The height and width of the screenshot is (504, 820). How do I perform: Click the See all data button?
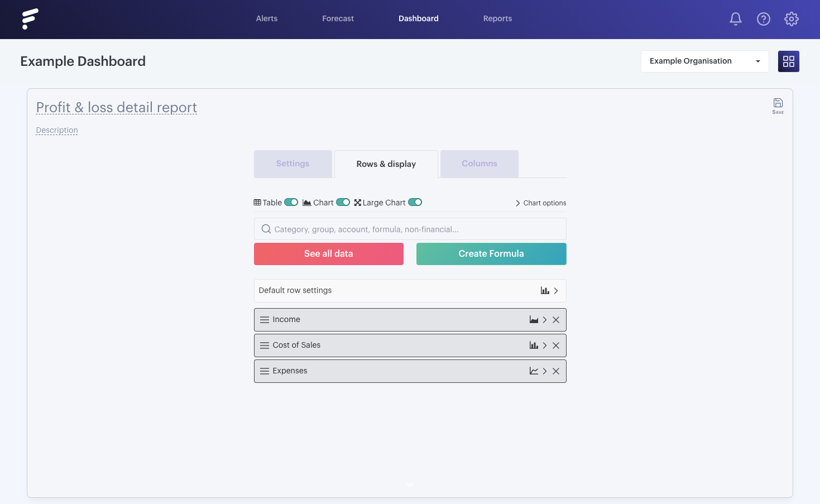[x=329, y=254]
